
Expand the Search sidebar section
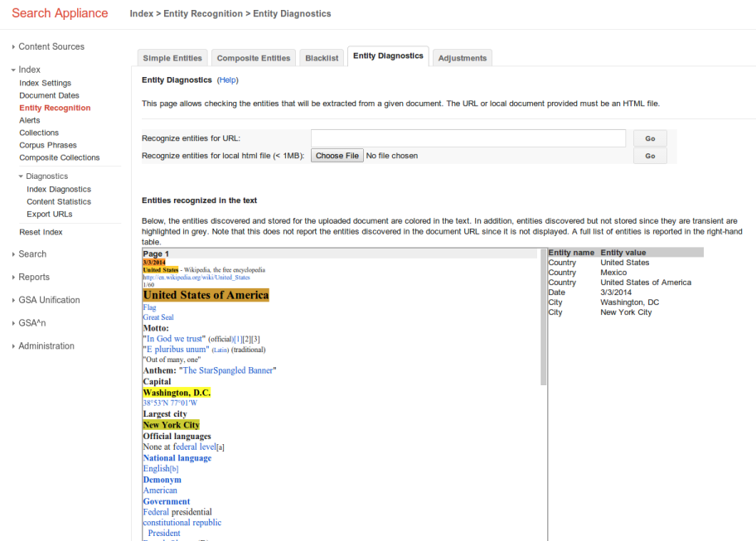click(32, 254)
